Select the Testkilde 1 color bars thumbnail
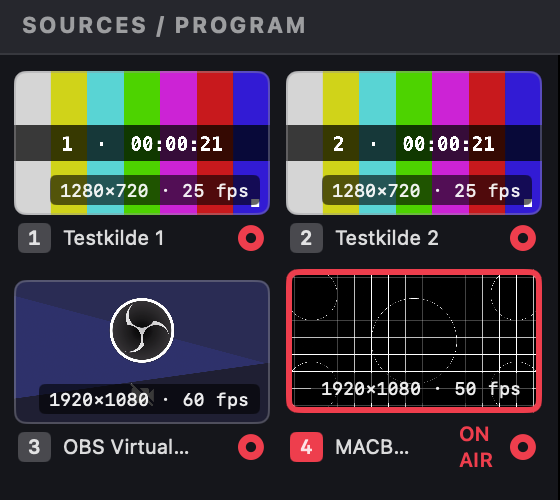This screenshot has height=500, width=560. (x=142, y=143)
